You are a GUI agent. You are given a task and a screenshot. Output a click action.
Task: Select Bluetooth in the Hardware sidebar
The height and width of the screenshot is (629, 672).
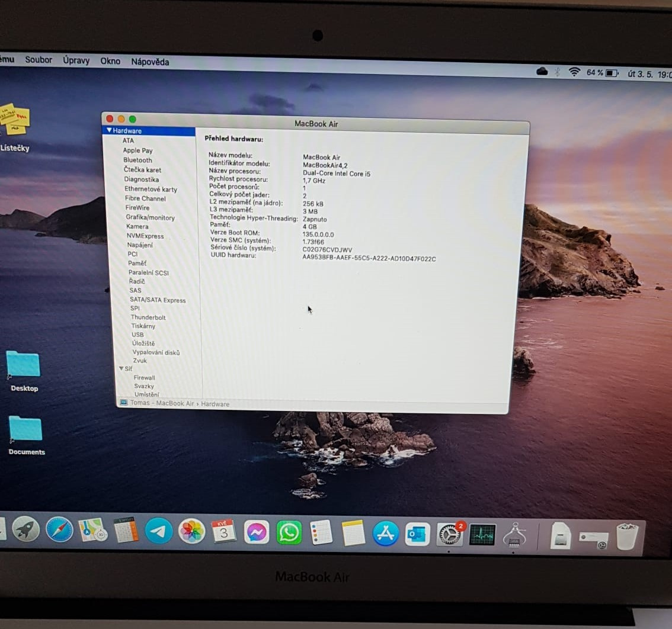click(137, 160)
